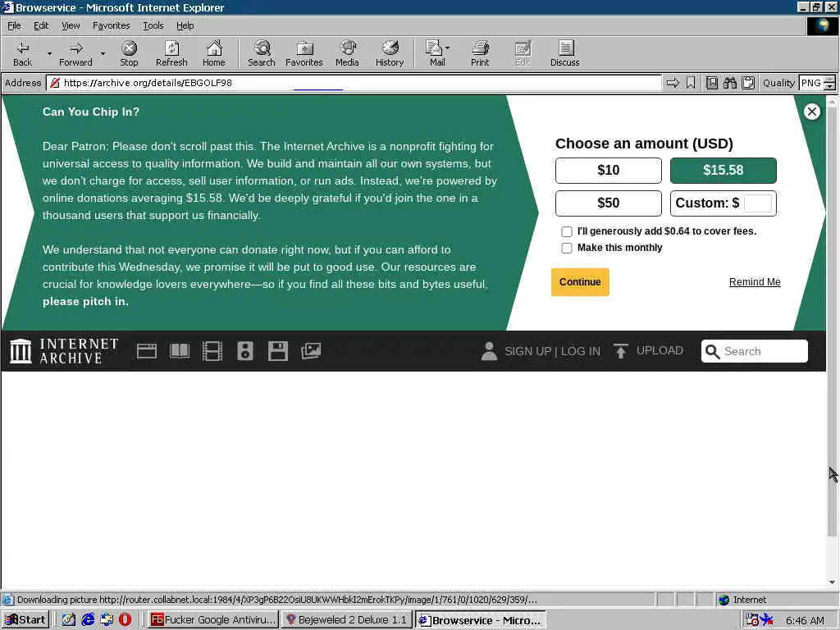Click the Windows Start button
This screenshot has width=840, height=630.
pos(25,620)
